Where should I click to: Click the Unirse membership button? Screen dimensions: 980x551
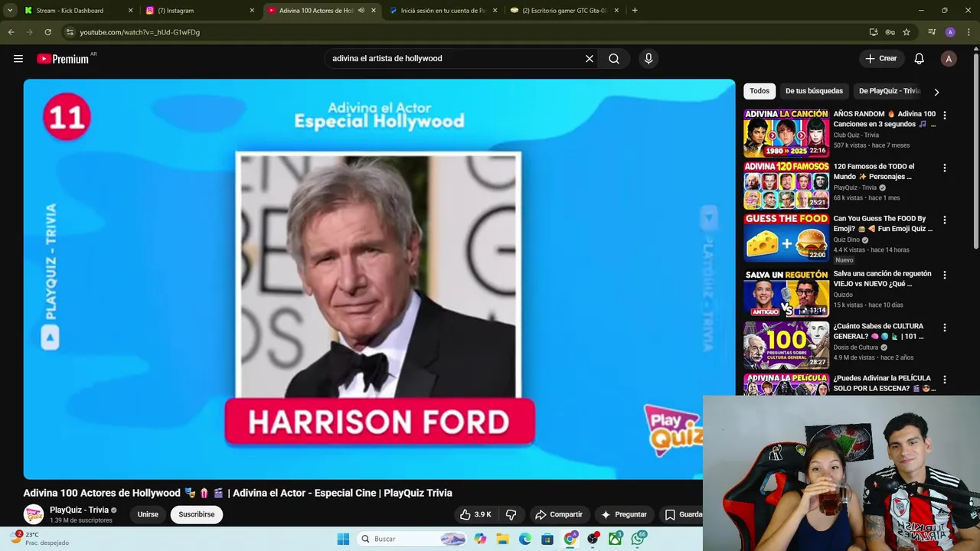148,514
